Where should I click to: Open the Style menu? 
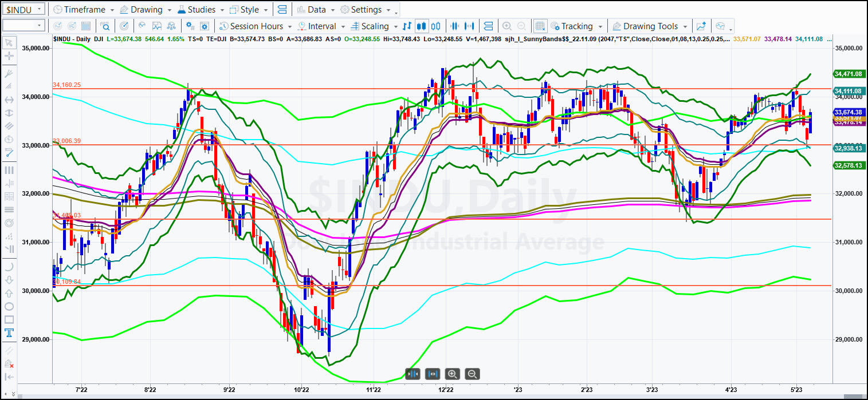tap(249, 10)
